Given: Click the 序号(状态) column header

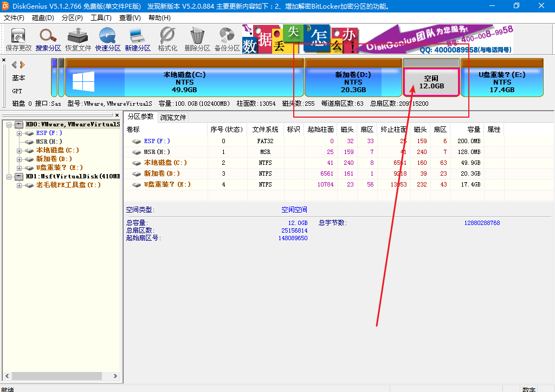Looking at the screenshot, I should (x=227, y=130).
